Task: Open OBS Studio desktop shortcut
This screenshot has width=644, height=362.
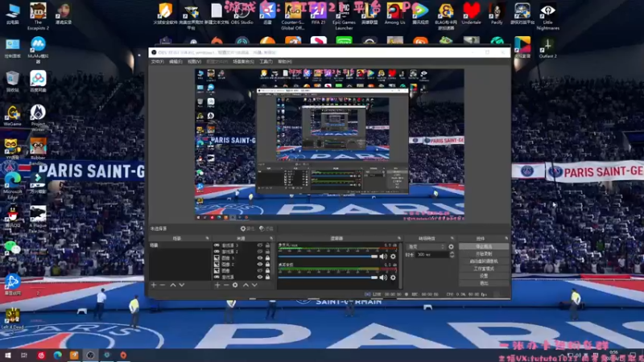Action: [x=242, y=14]
